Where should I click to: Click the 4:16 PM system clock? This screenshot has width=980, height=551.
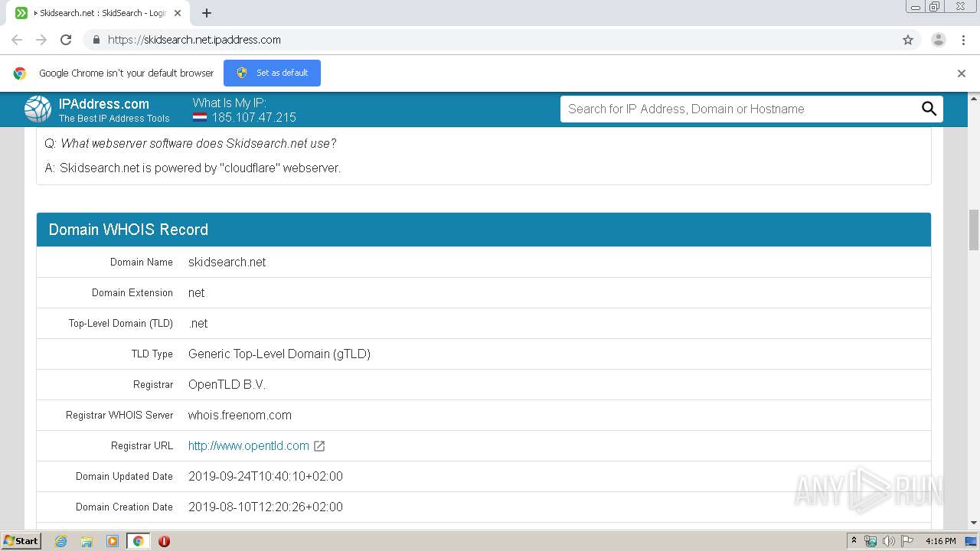940,541
